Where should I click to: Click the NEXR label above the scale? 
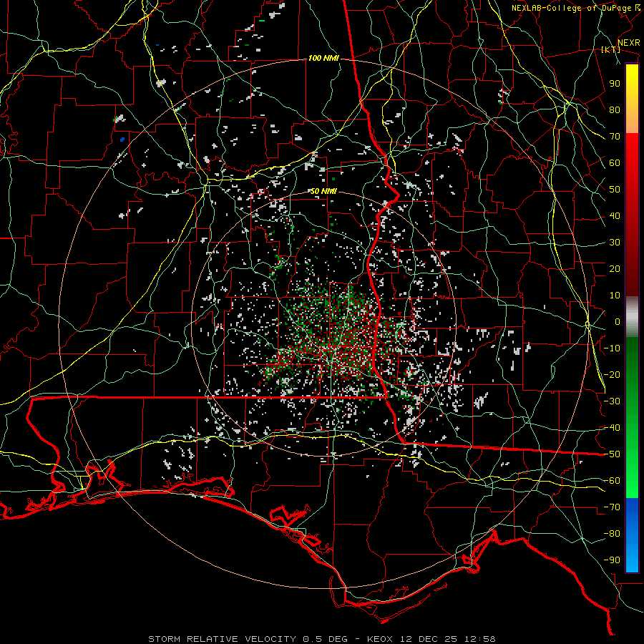click(629, 43)
